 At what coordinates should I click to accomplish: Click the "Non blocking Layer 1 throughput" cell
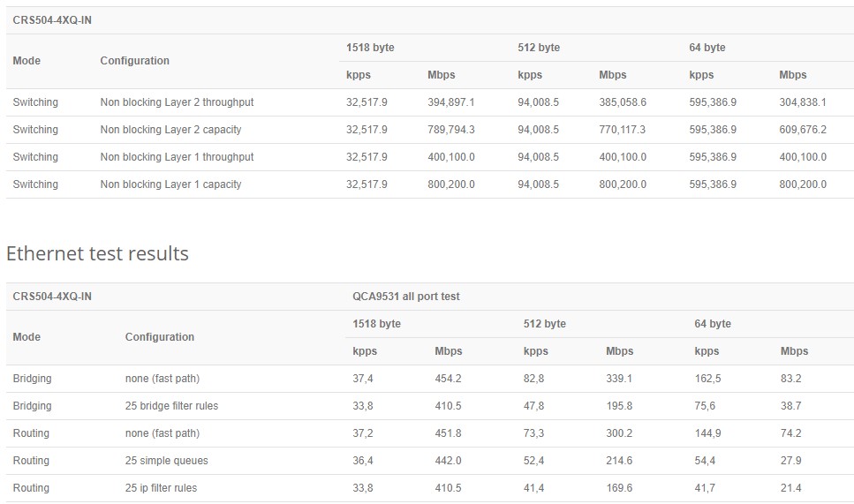click(x=177, y=157)
